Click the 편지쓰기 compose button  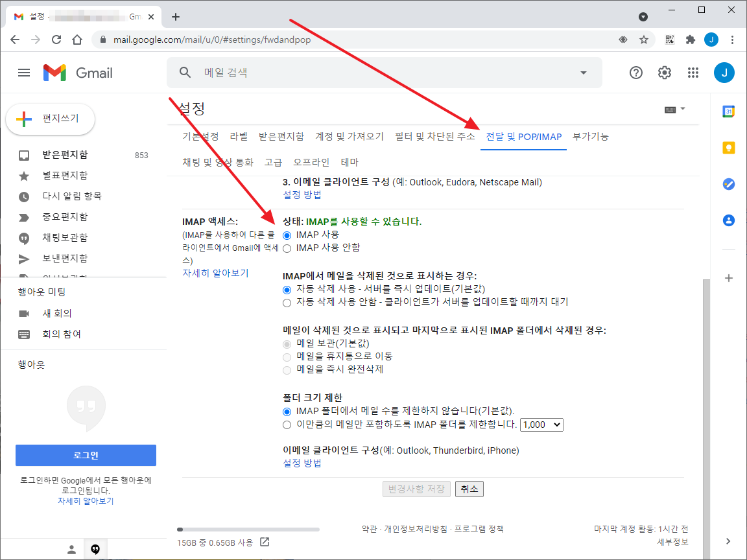coord(50,119)
